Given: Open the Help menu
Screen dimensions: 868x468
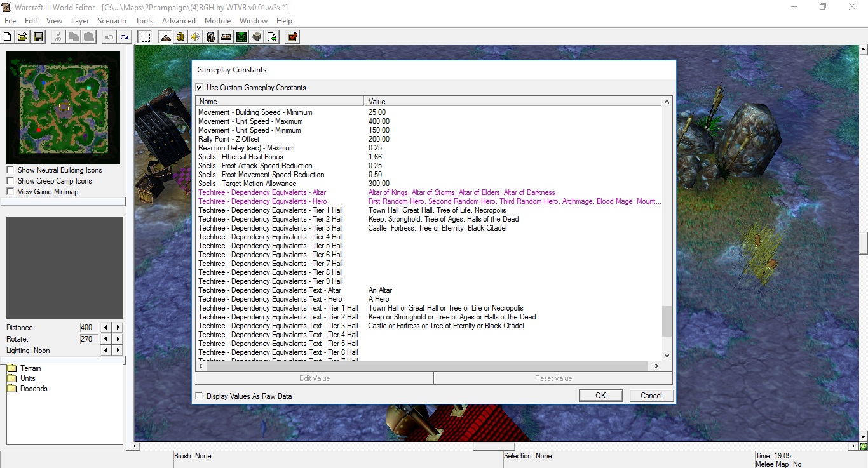Looking at the screenshot, I should 284,21.
